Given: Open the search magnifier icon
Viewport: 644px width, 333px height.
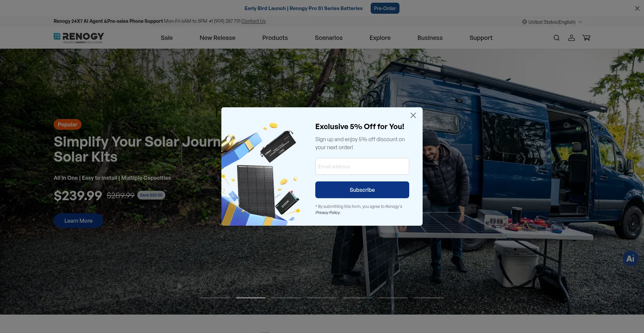Looking at the screenshot, I should tap(556, 38).
